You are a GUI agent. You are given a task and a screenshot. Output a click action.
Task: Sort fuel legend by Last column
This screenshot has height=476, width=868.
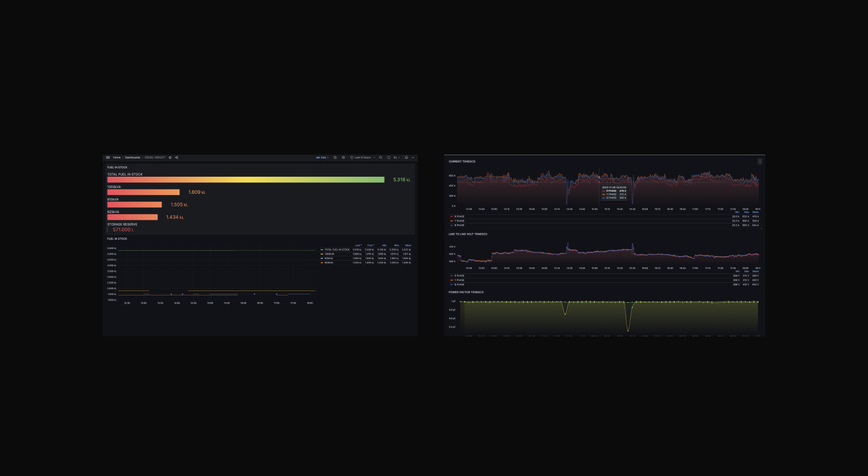(x=358, y=245)
